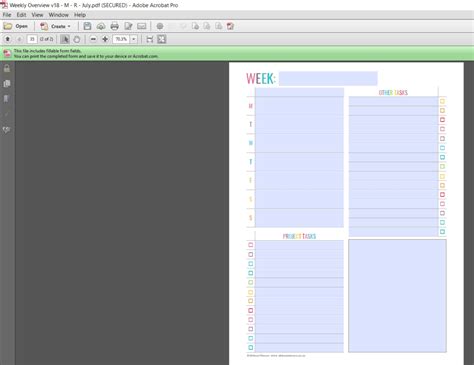This screenshot has height=365, width=474.
Task: Check the third Other Tasks checkbox
Action: pyautogui.click(x=442, y=120)
